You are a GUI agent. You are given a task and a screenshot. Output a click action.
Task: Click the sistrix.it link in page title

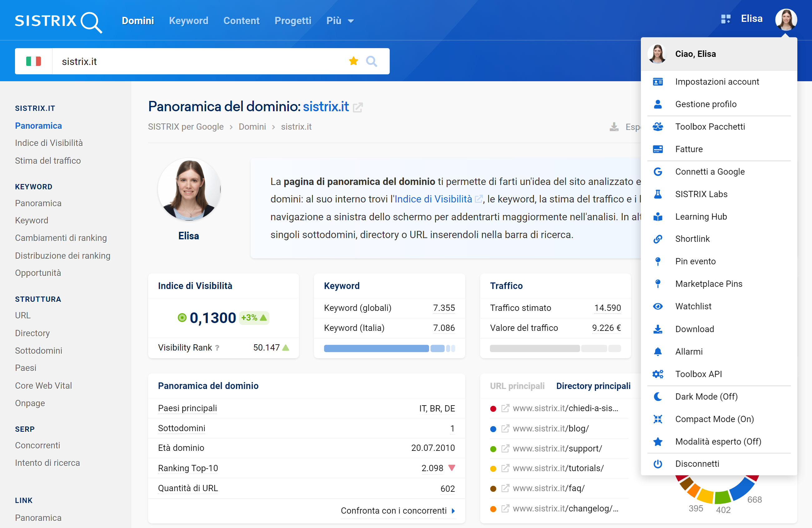326,107
